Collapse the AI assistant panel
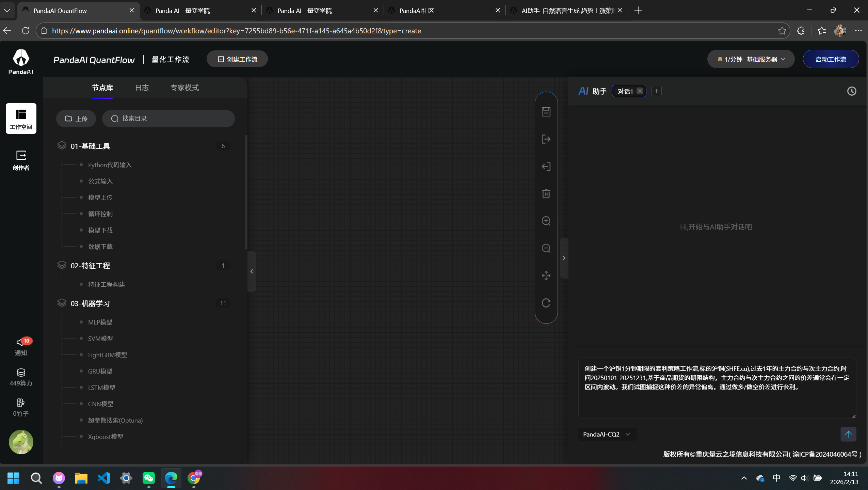 coord(564,258)
